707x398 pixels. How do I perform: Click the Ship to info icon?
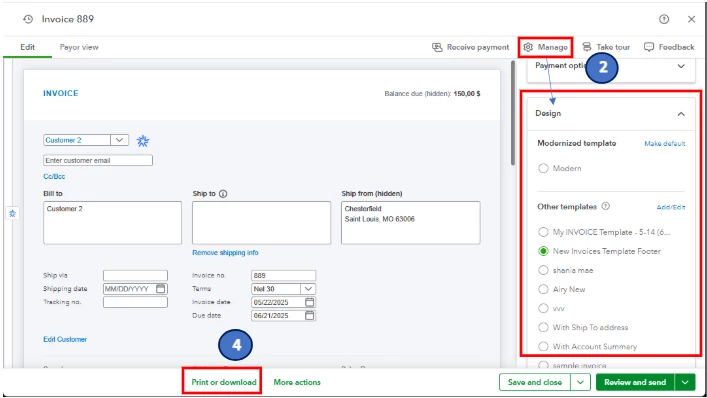[223, 193]
